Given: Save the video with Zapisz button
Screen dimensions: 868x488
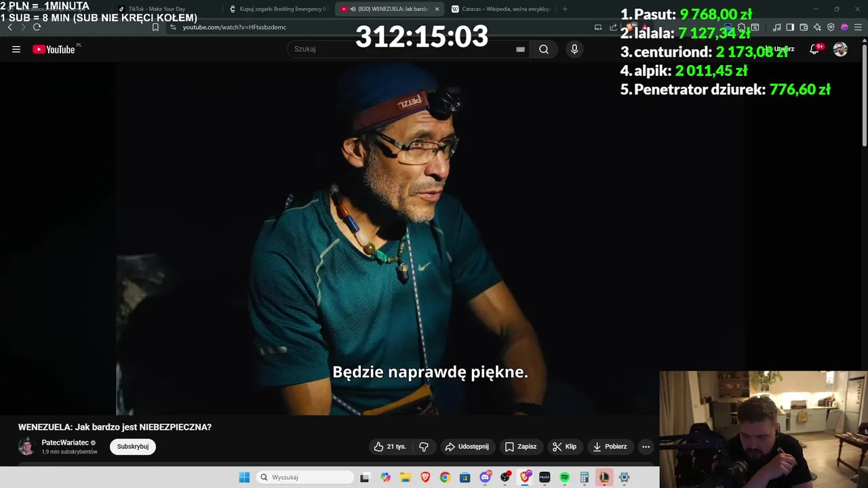Looking at the screenshot, I should [521, 447].
